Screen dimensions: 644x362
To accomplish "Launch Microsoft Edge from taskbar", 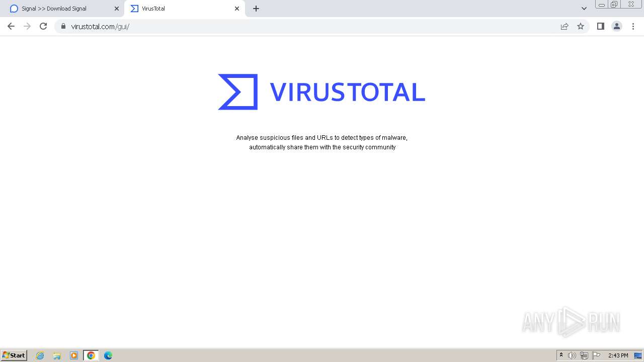I will pyautogui.click(x=108, y=355).
